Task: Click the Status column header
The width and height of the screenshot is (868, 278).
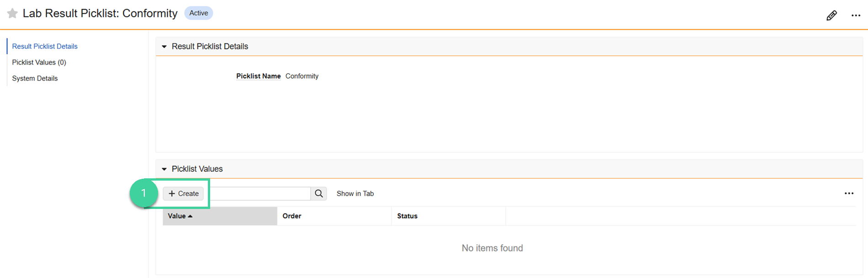Action: click(407, 216)
